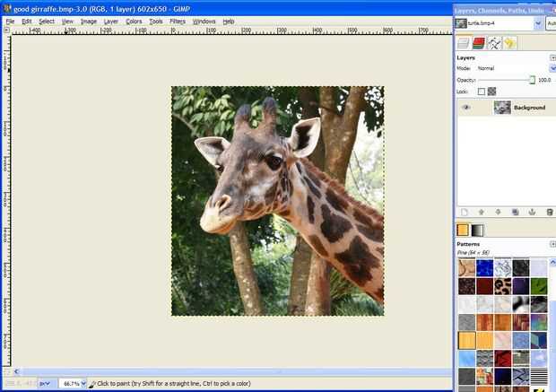Switch to the Channels tab icon
This screenshot has width=556, height=392.
click(479, 43)
